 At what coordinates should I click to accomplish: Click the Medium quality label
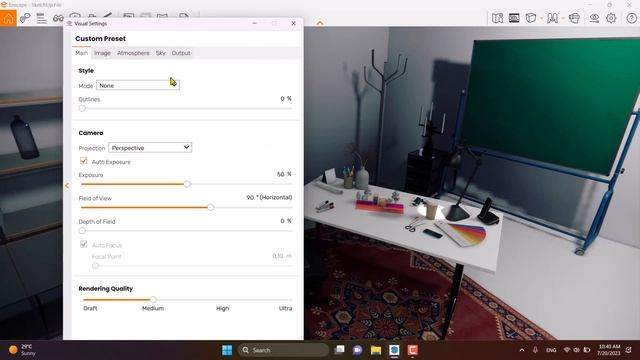point(153,308)
